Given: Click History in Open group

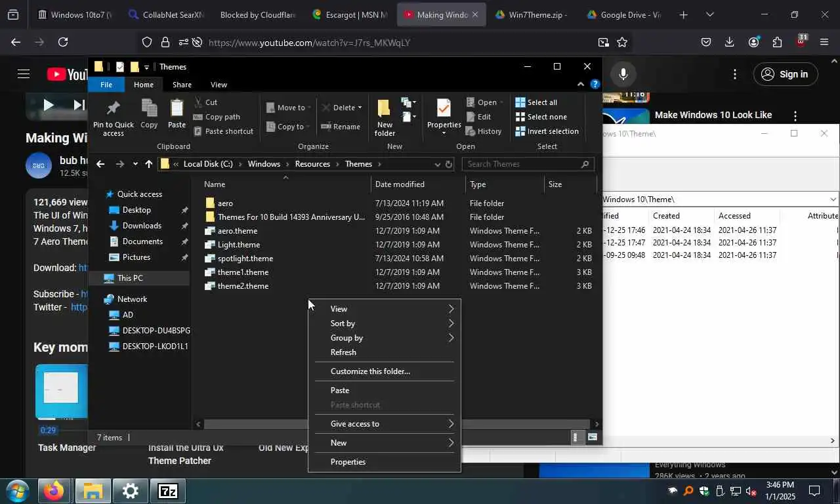Looking at the screenshot, I should tap(484, 131).
